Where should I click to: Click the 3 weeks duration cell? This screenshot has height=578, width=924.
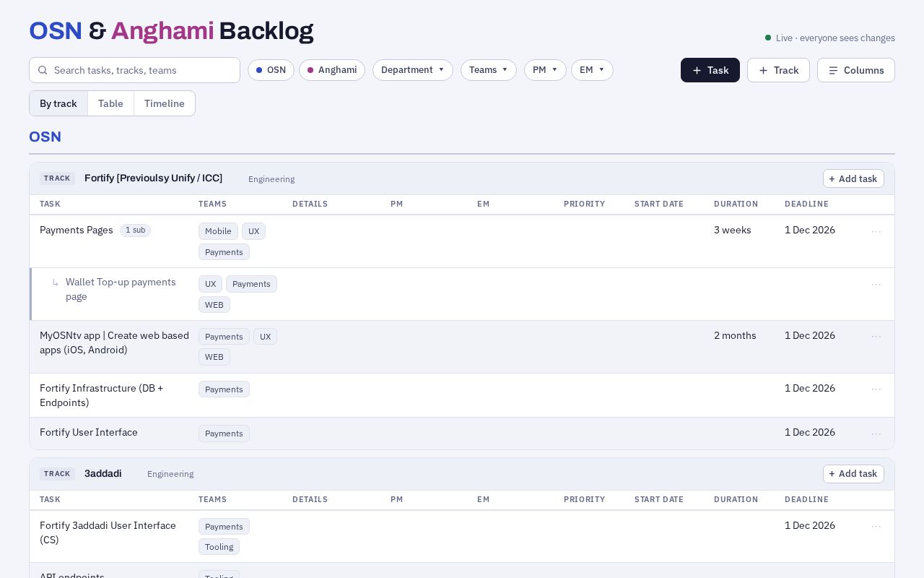click(733, 230)
